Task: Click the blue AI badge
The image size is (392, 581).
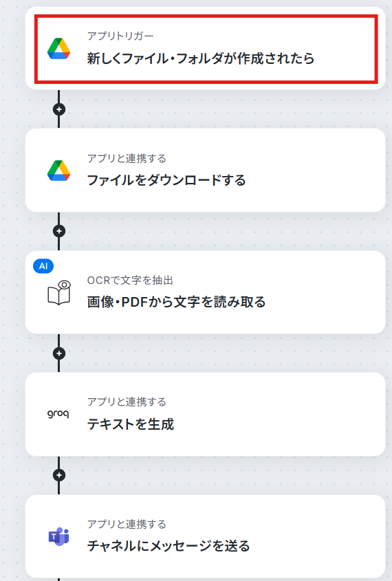Action: 43,266
